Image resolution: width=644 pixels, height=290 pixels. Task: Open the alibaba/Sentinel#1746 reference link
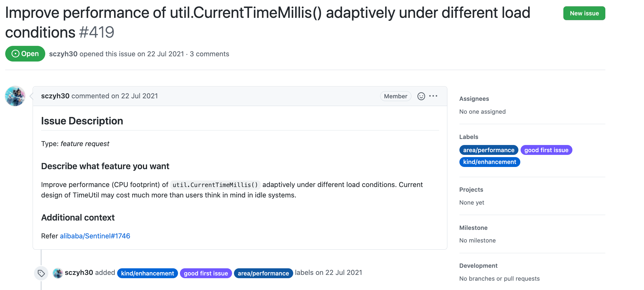coord(95,236)
